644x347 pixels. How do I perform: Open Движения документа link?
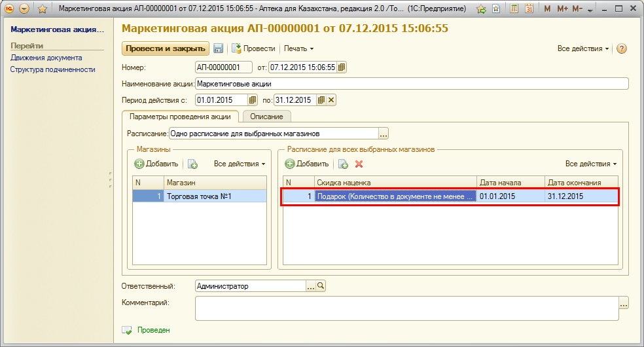point(46,58)
